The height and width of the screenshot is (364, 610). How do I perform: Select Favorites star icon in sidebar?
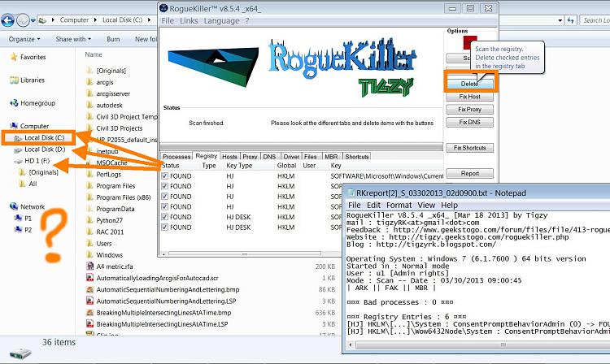[x=14, y=57]
